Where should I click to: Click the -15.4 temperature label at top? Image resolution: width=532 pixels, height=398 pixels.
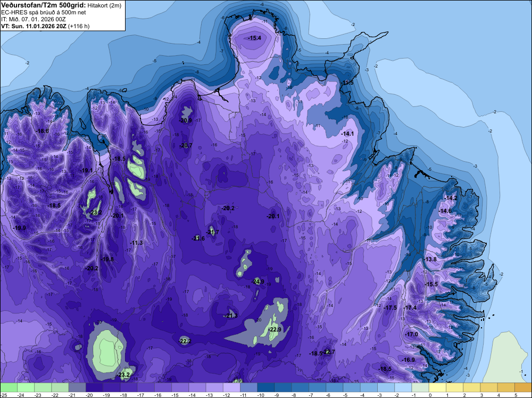point(254,38)
